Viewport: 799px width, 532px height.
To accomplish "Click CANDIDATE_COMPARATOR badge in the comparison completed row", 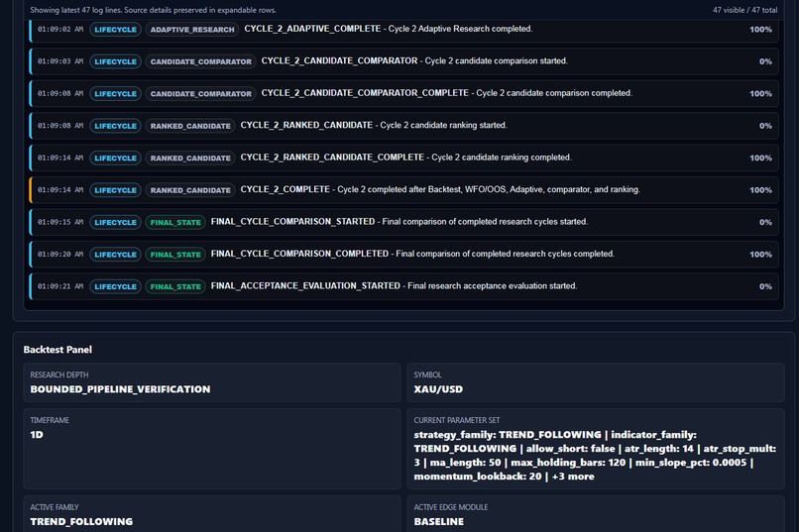I will pyautogui.click(x=201, y=94).
